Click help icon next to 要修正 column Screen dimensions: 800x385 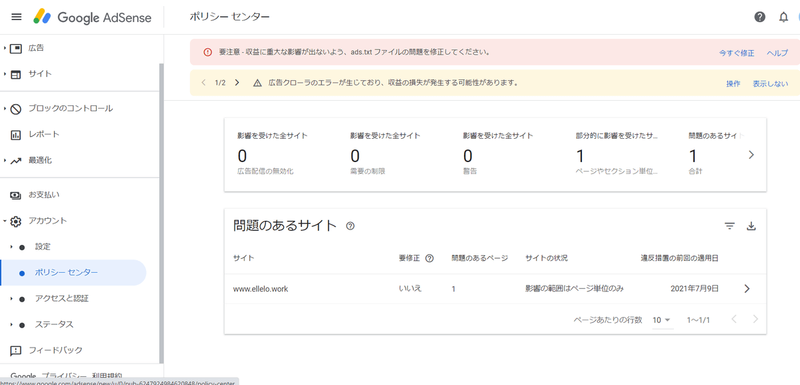click(429, 258)
